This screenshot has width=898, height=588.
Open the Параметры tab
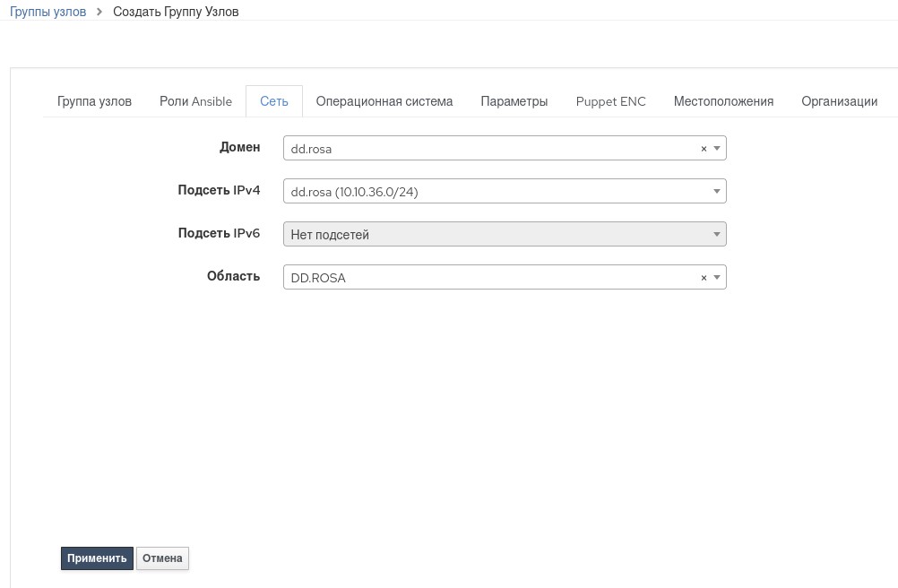tap(514, 101)
